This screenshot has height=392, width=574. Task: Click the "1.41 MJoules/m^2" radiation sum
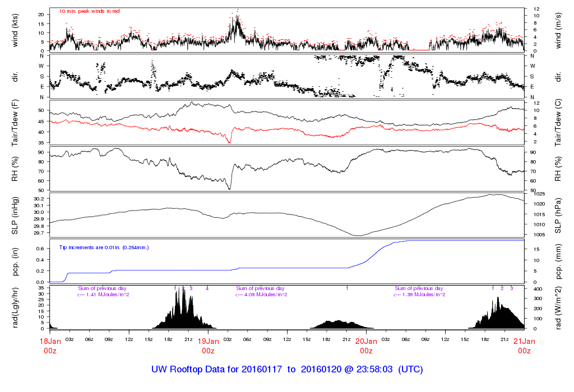(x=107, y=295)
